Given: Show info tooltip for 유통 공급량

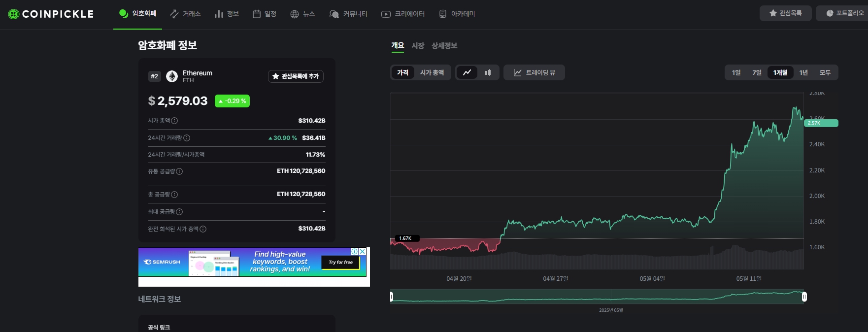Looking at the screenshot, I should (x=179, y=171).
